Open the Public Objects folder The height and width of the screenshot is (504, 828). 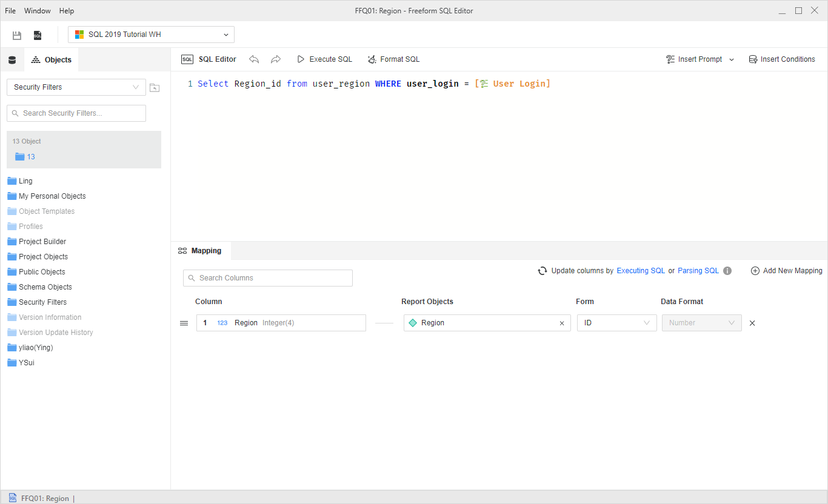(x=41, y=272)
